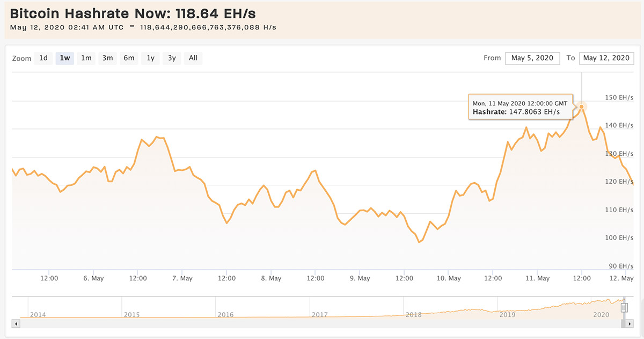Click the 140 EH/s axis label
The width and height of the screenshot is (644, 339).
(x=619, y=125)
